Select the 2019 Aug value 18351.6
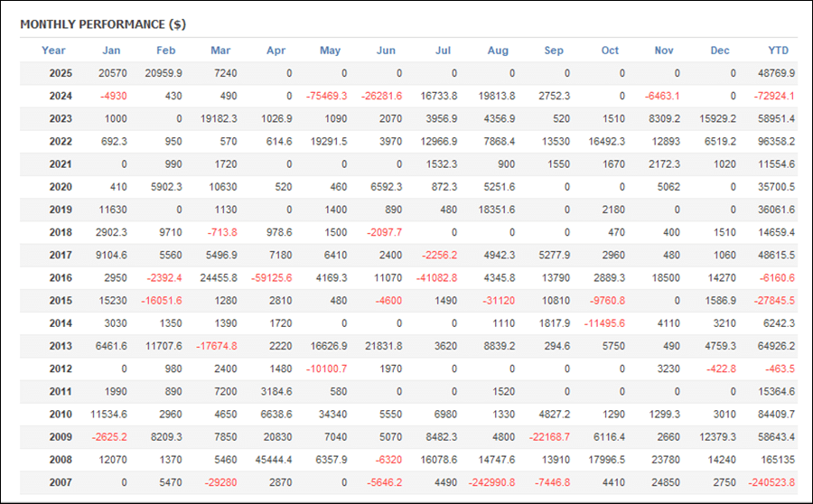 (x=497, y=210)
